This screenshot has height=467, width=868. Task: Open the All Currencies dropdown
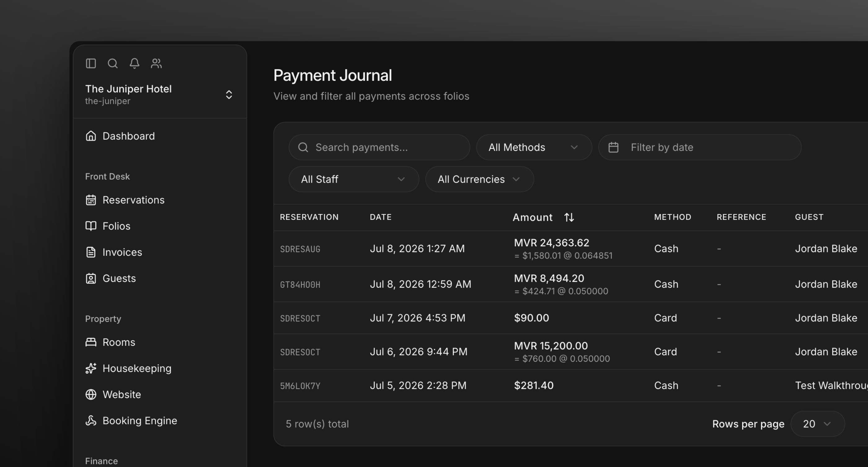(479, 179)
